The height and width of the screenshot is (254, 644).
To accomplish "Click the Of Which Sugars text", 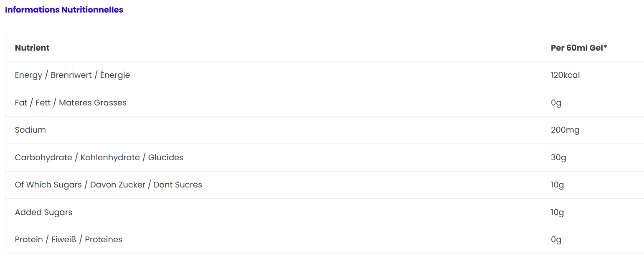I will [48, 185].
